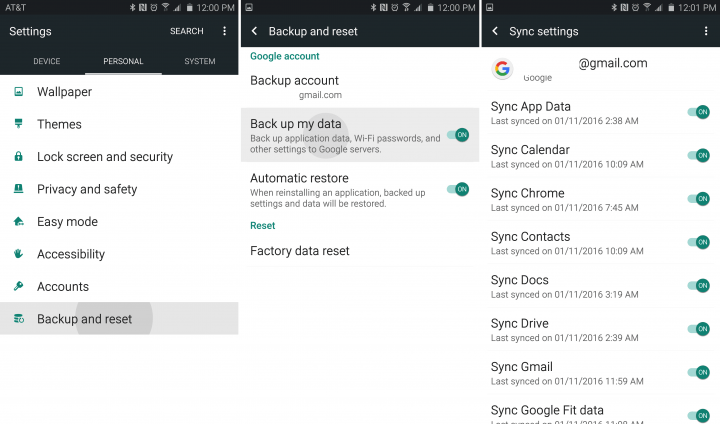Toggle the Automatic restore switch

[458, 189]
